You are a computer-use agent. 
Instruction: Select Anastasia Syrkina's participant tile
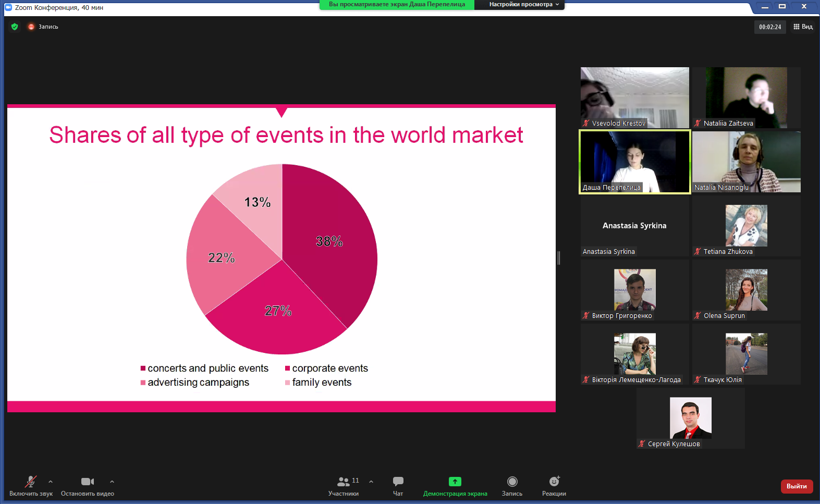[635, 226]
